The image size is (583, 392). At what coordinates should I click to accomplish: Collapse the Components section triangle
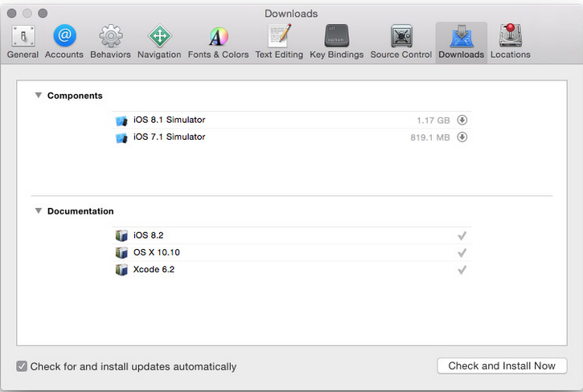tap(39, 95)
